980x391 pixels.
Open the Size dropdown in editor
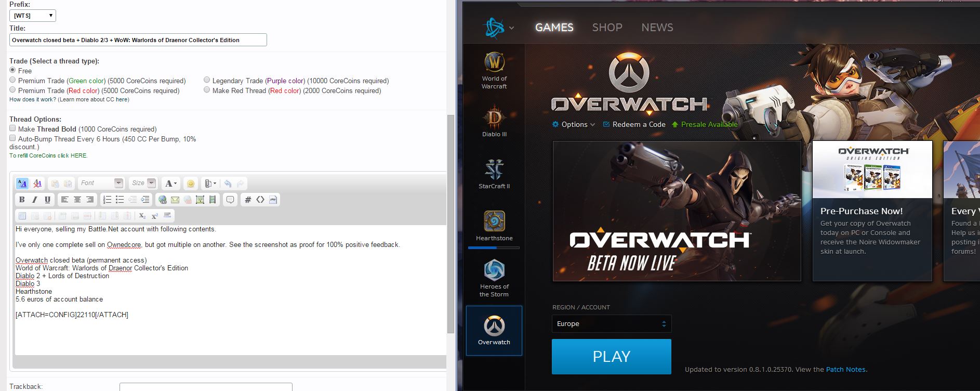pos(143,183)
